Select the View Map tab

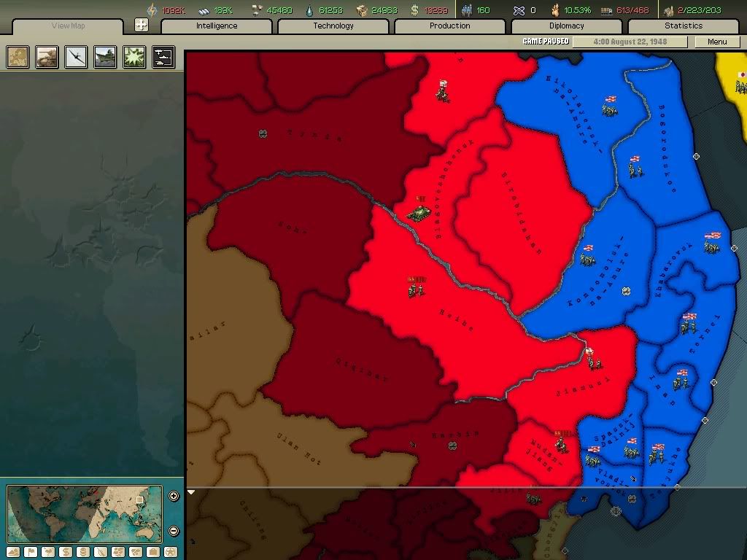(68, 26)
